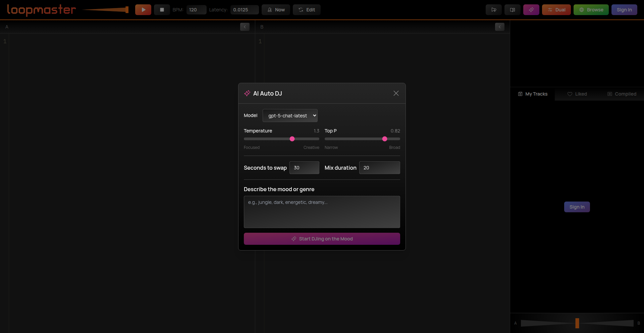Toggle the Edit mode button
The image size is (644, 333).
(307, 10)
